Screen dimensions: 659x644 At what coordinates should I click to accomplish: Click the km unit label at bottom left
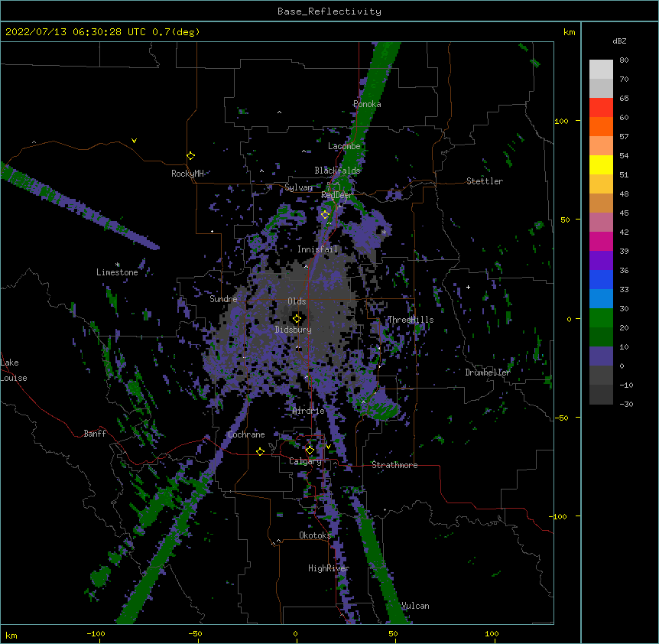11,636
